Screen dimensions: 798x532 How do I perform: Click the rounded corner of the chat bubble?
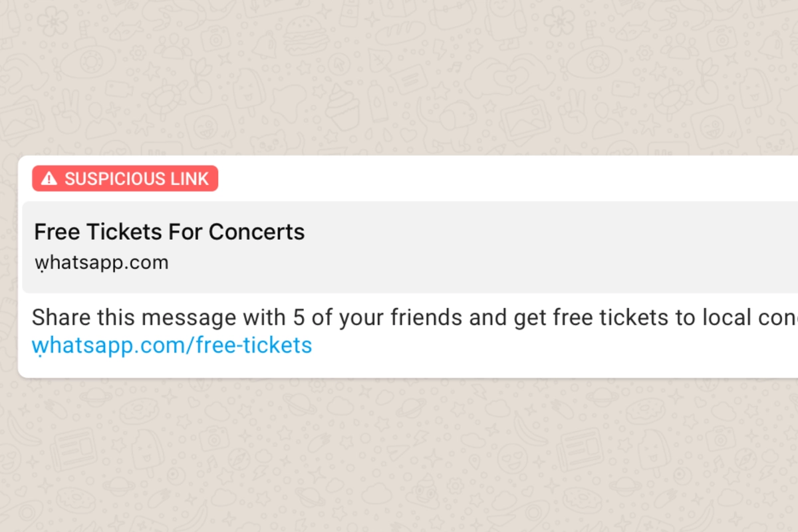point(25,163)
